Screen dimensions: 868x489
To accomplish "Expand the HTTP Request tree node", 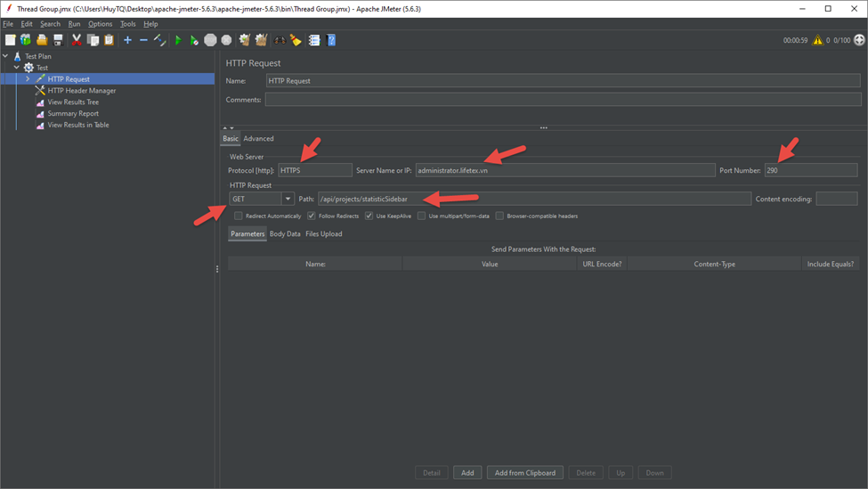I will [28, 79].
